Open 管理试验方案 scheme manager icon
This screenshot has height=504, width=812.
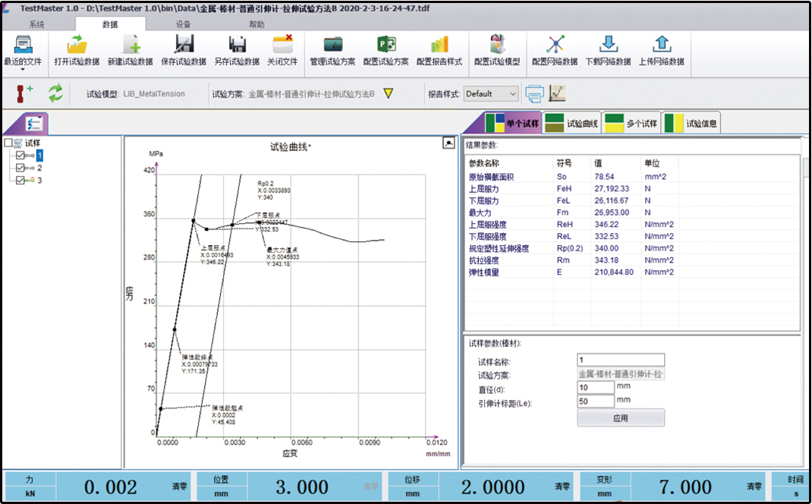[332, 46]
